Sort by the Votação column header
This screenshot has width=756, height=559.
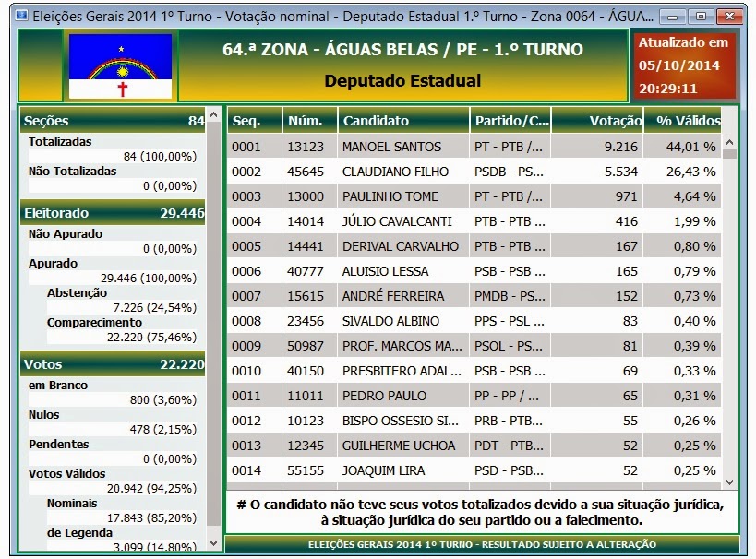597,121
